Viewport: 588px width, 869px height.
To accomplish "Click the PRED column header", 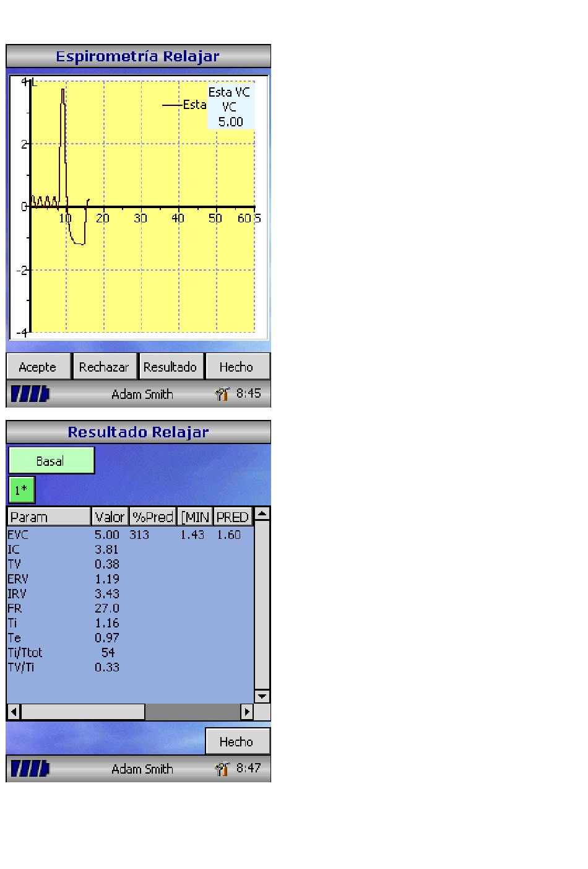I will coord(233,517).
